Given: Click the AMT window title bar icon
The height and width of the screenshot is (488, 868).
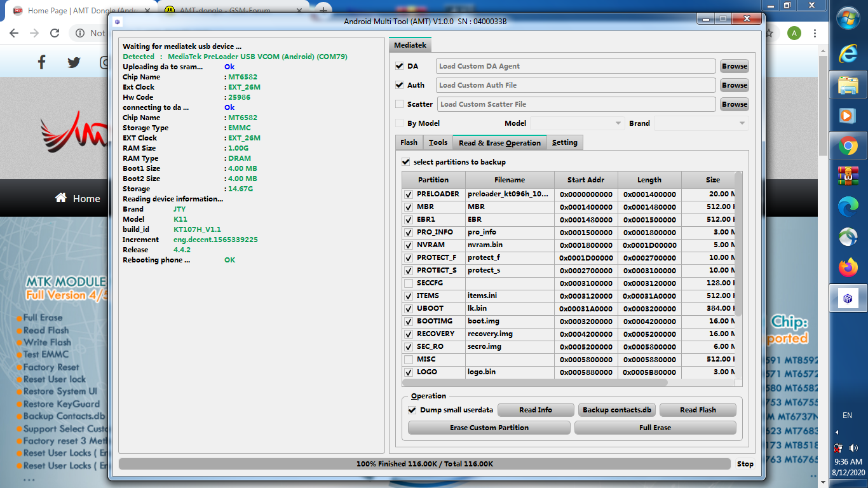Looking at the screenshot, I should pos(117,21).
